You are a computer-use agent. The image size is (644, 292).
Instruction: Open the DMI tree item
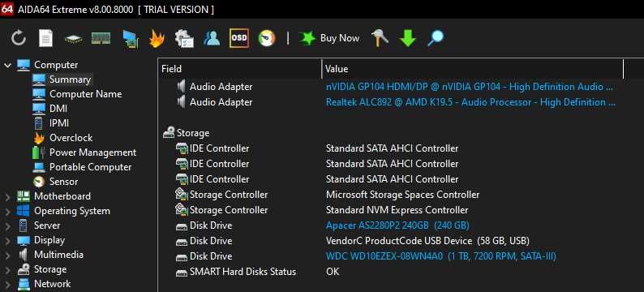coord(58,109)
